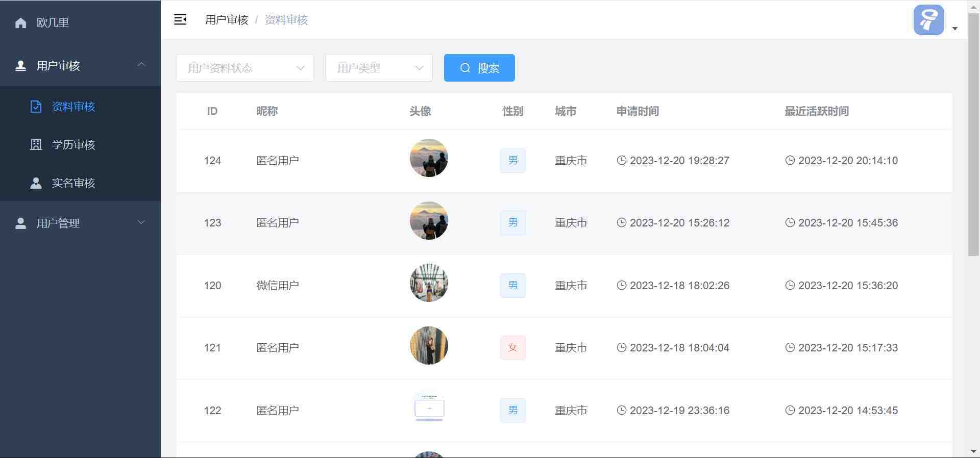The width and height of the screenshot is (980, 458).
Task: Open 实名审核 menu item
Action: pos(80,183)
